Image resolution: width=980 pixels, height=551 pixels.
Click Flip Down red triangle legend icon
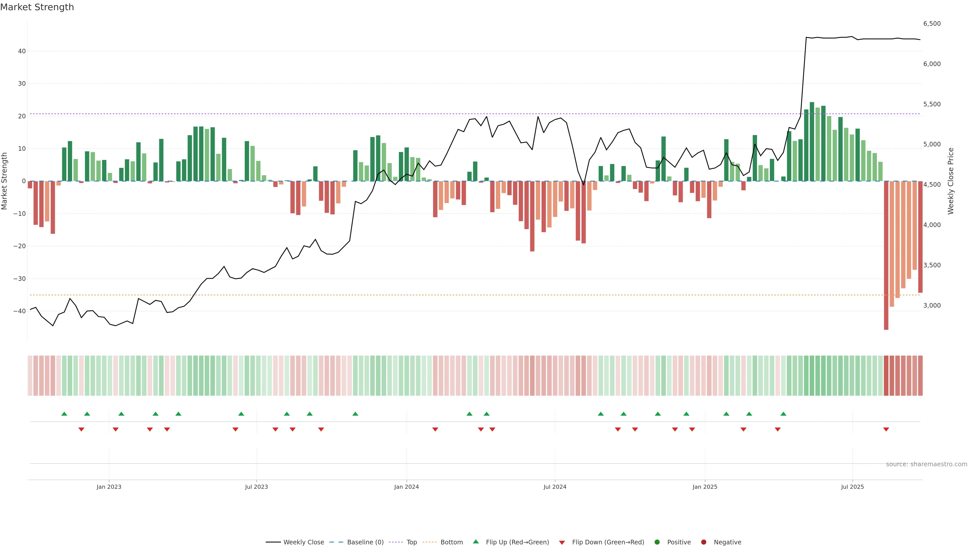pos(562,543)
